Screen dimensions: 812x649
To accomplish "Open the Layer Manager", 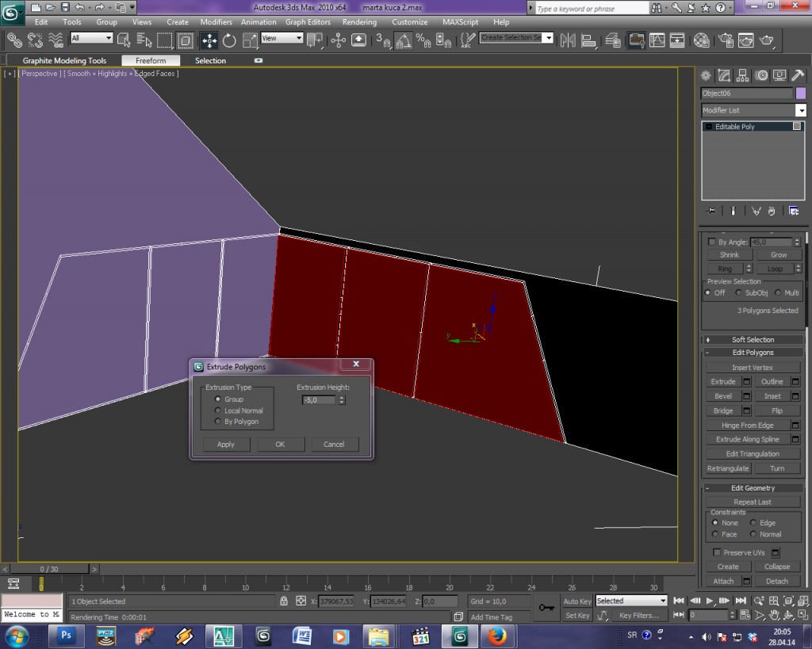I will [613, 40].
